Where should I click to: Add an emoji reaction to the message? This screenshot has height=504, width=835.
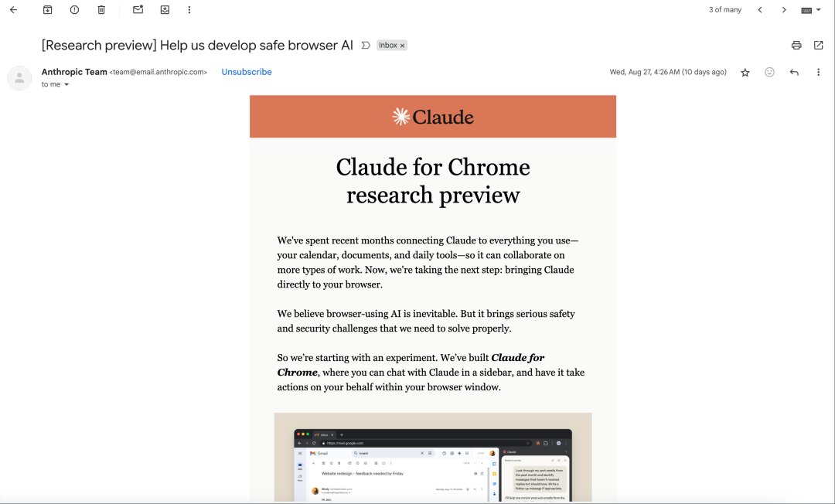[769, 72]
